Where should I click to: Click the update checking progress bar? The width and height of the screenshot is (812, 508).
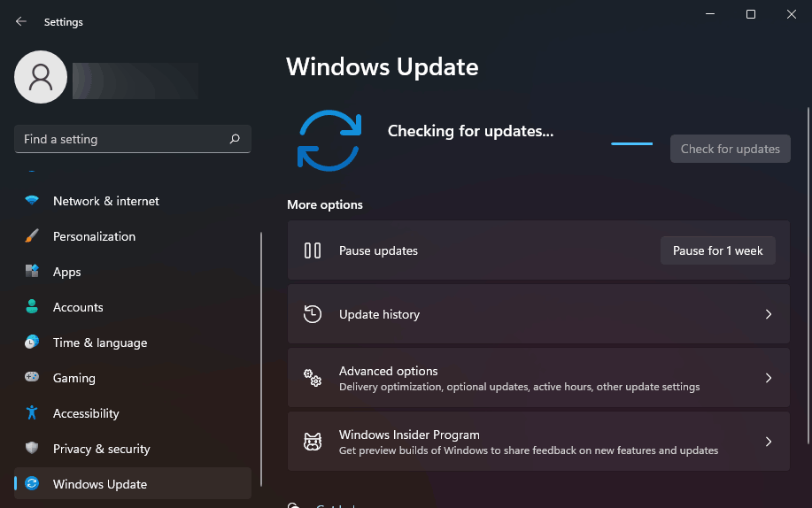coord(631,144)
